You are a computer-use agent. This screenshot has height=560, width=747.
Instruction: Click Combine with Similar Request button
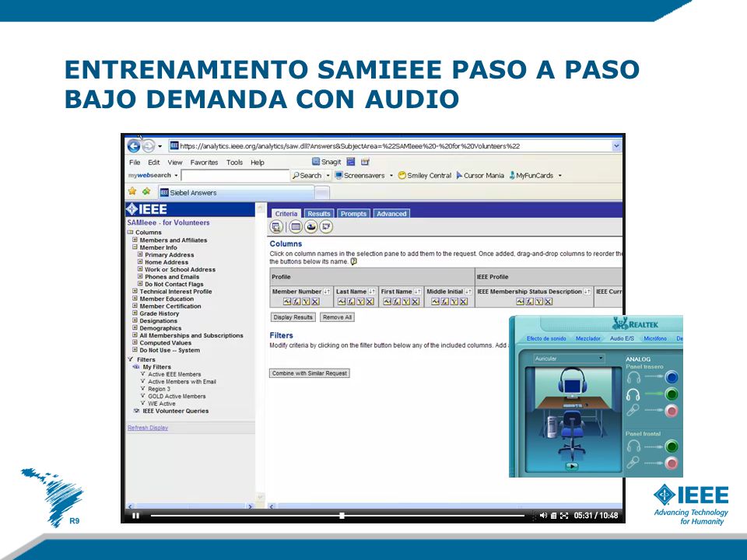pyautogui.click(x=310, y=373)
